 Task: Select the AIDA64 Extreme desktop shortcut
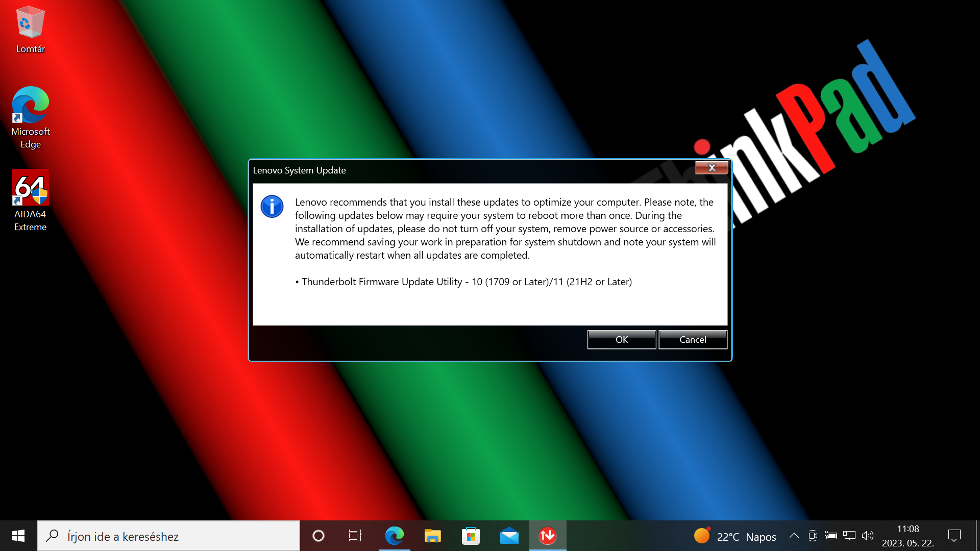click(31, 201)
